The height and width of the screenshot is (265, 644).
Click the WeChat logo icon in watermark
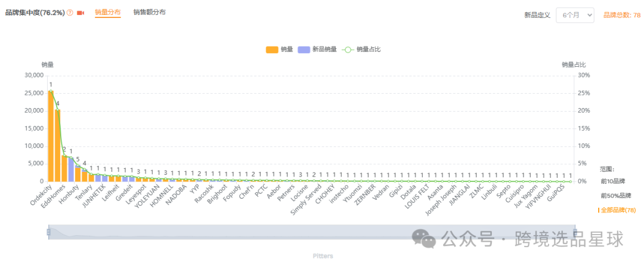tap(427, 239)
